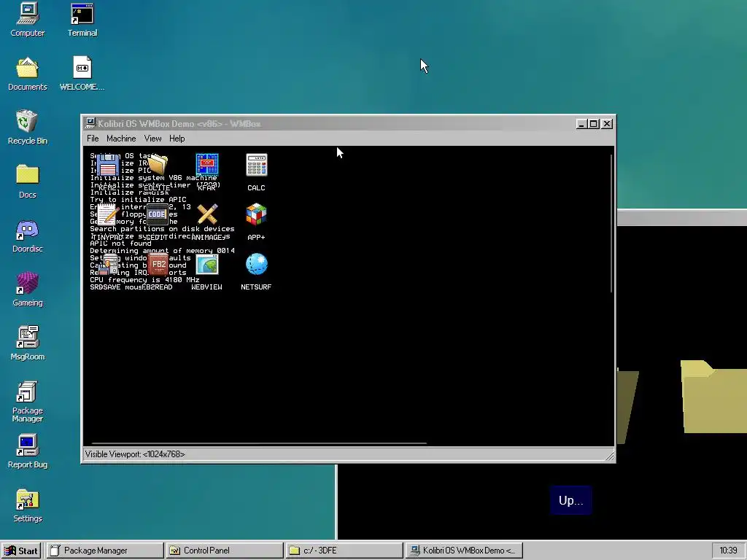Click the WMBox window resize grip
This screenshot has height=560, width=747.
(x=610, y=456)
